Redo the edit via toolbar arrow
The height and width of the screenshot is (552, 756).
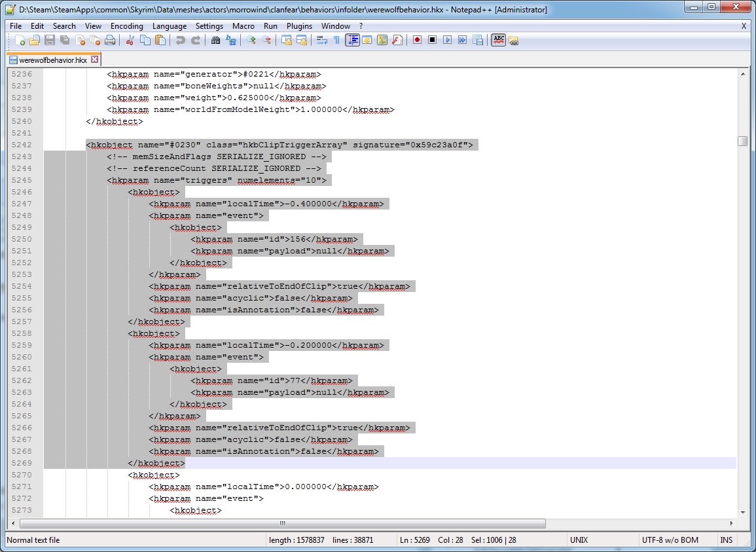(195, 41)
